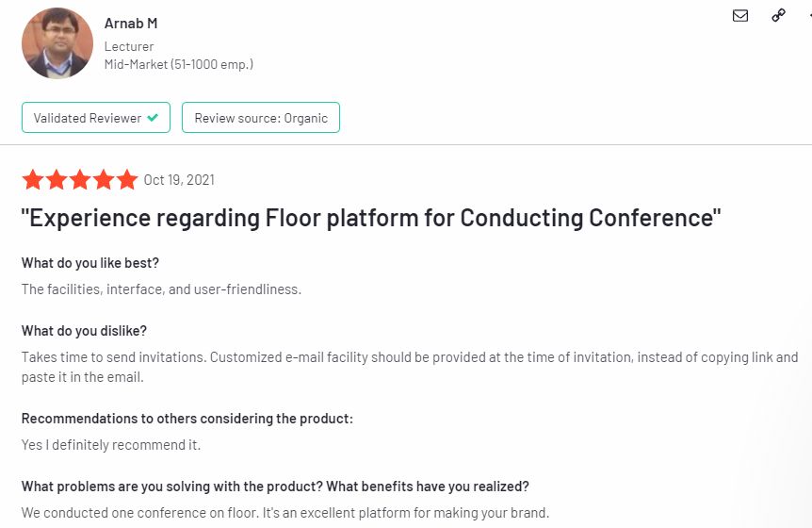
Task: Click the Review source: Organic badge
Action: pyautogui.click(x=261, y=118)
